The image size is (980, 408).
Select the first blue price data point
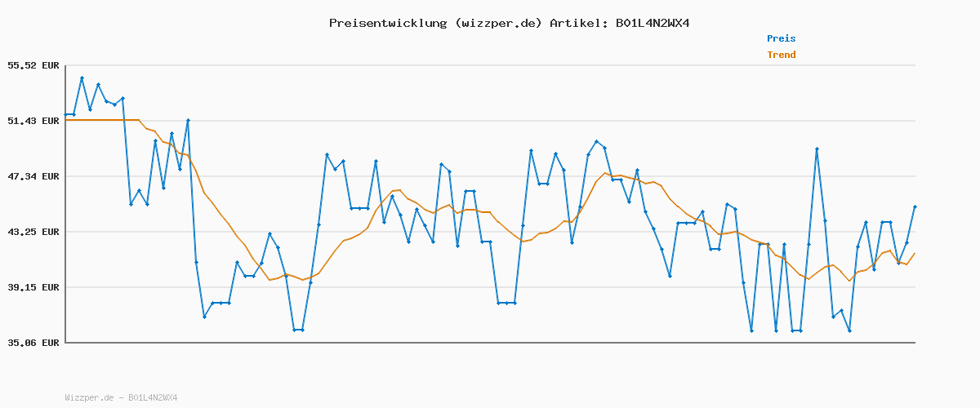click(66, 114)
